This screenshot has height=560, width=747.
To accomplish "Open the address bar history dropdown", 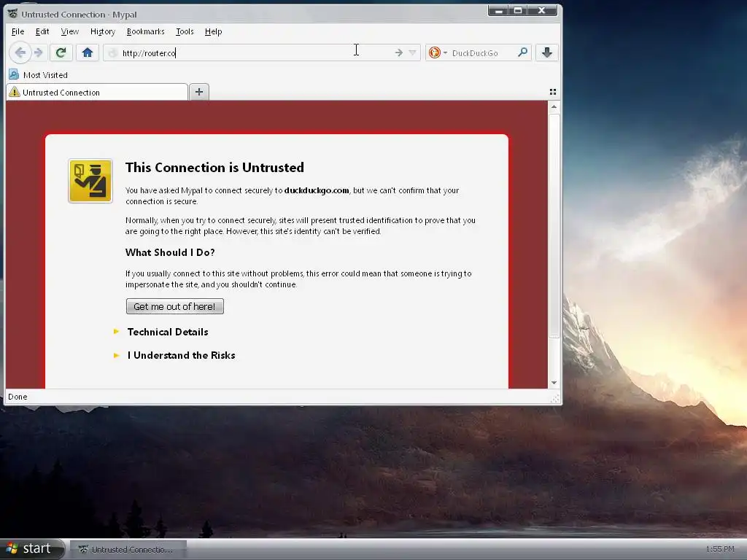I will tap(413, 52).
